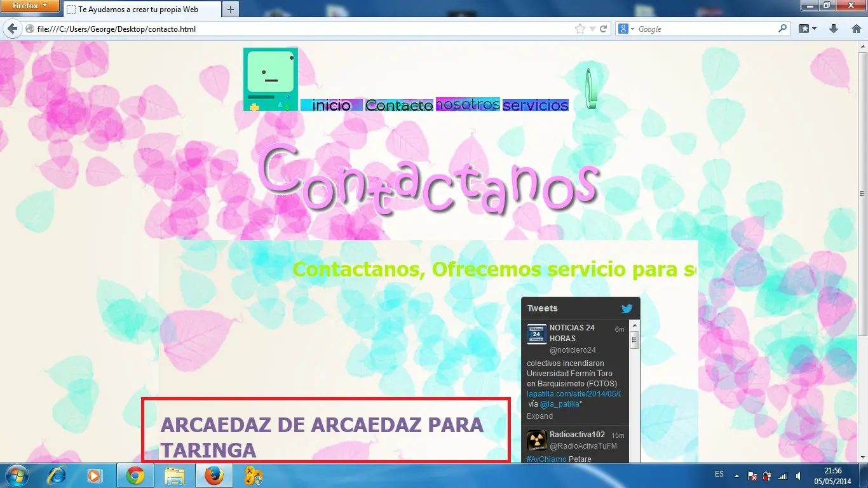Click the ES language indicator
This screenshot has width=868, height=488.
click(x=719, y=475)
